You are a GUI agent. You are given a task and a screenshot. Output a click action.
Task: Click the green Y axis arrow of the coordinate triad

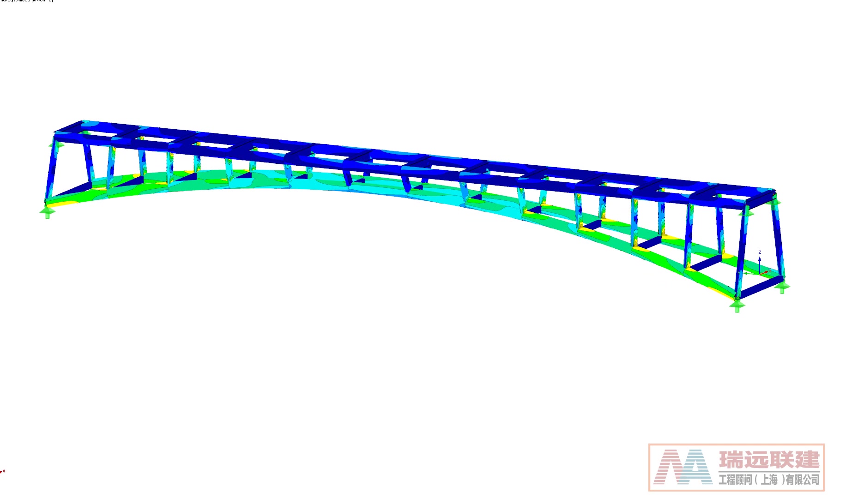click(x=751, y=273)
